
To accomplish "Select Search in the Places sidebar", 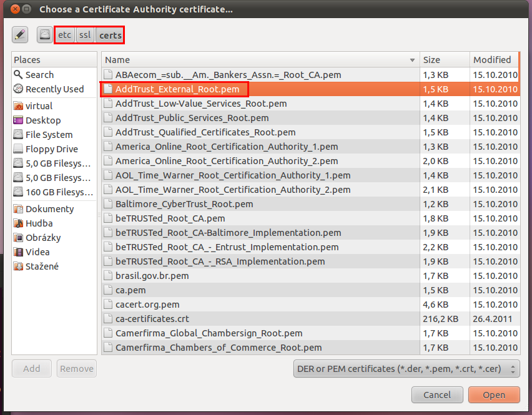I will 39,75.
